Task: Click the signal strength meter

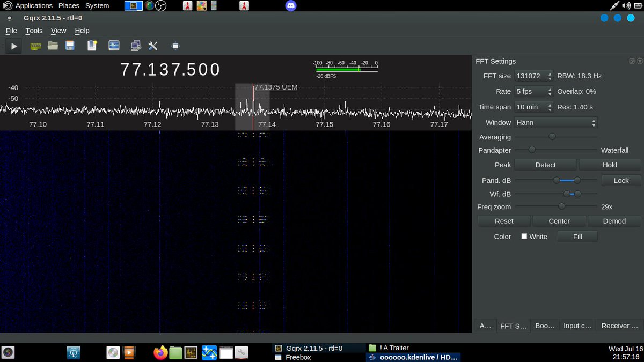Action: point(346,69)
